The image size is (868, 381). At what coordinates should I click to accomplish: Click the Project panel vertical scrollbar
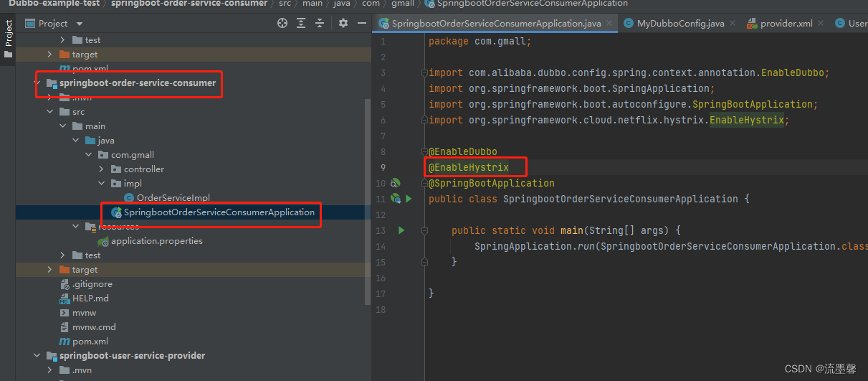[368, 202]
